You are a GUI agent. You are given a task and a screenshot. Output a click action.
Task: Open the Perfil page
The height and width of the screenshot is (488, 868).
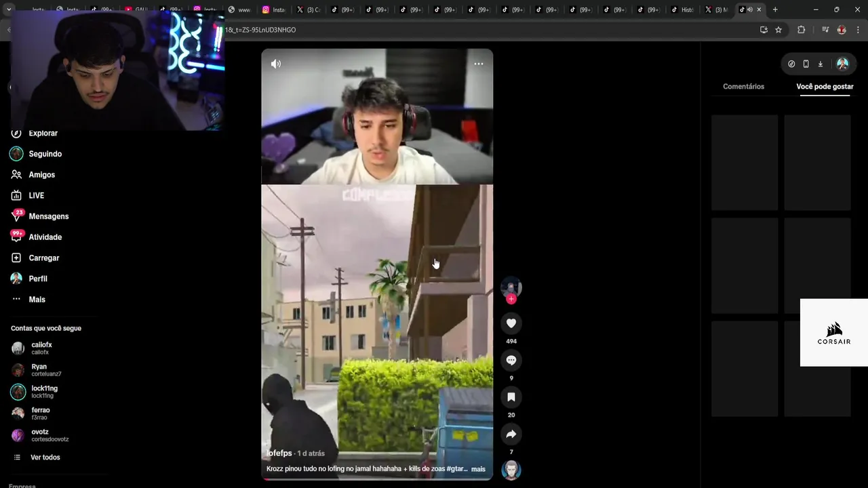pos(38,279)
